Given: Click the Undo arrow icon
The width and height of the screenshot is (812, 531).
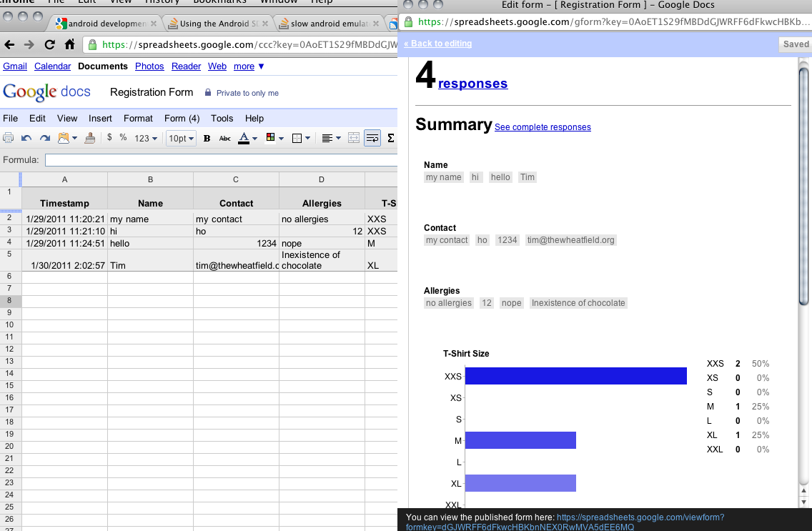Looking at the screenshot, I should click(27, 138).
